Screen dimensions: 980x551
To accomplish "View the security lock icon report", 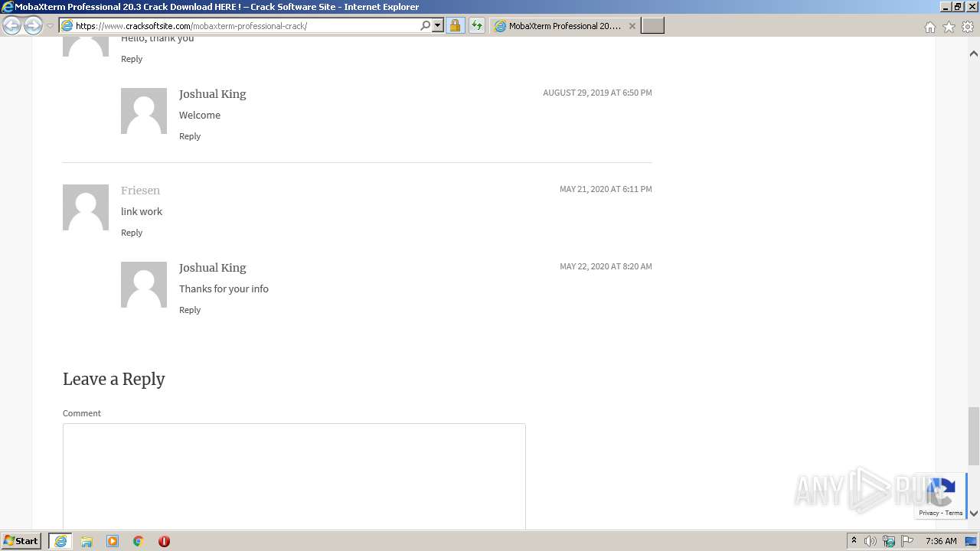I will click(x=455, y=26).
